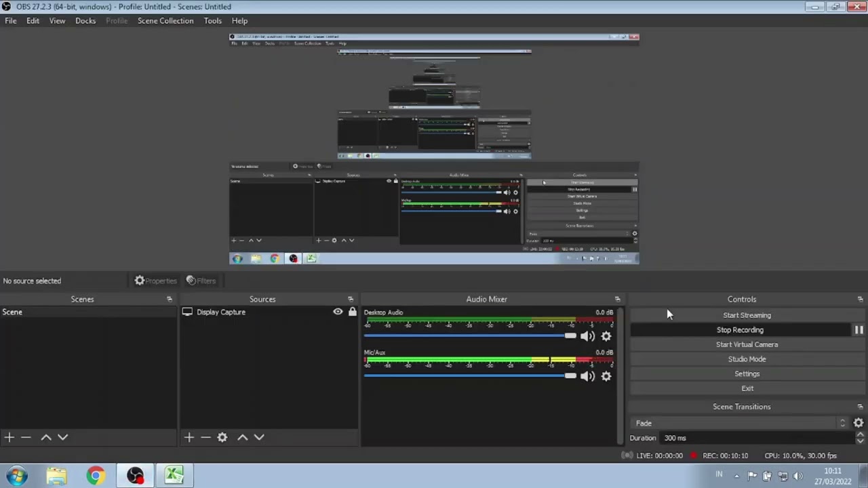Pause recording with pause icon
868x488 pixels.
click(859, 330)
